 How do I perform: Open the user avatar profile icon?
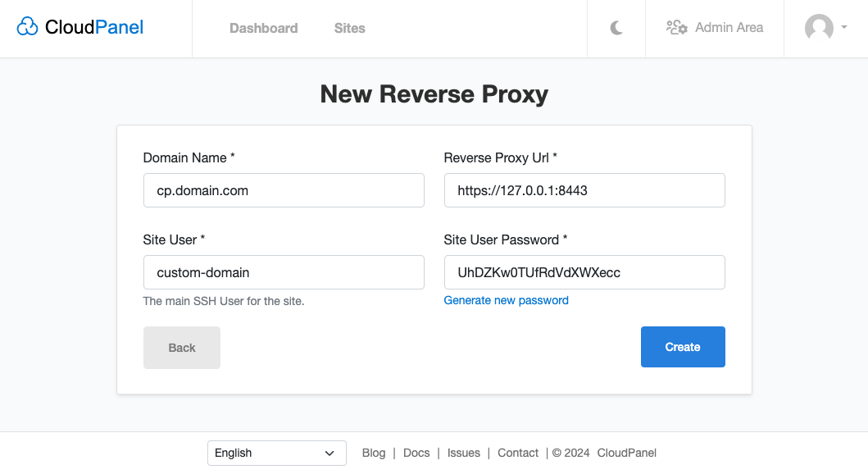pyautogui.click(x=820, y=28)
